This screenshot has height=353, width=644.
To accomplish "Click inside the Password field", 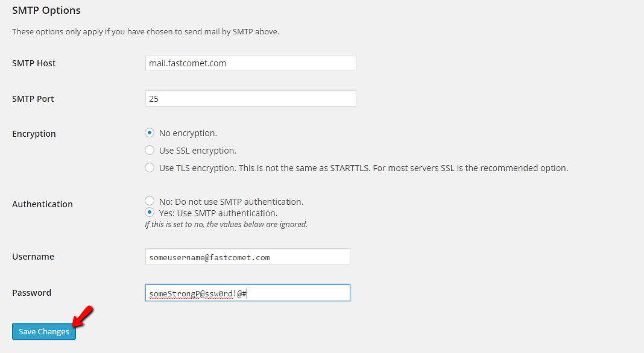I will tap(247, 292).
